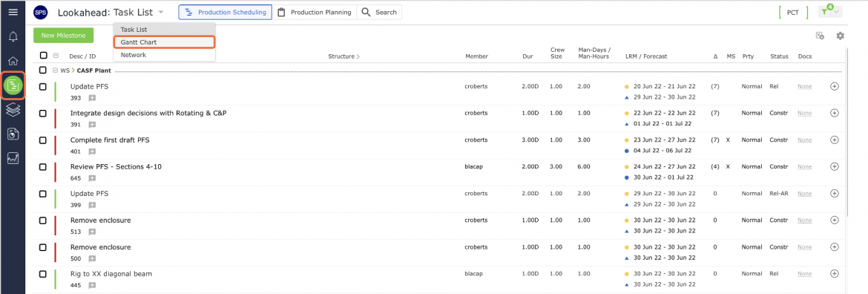
Task: Click plus circle for Integrate design decisions row
Action: [835, 113]
